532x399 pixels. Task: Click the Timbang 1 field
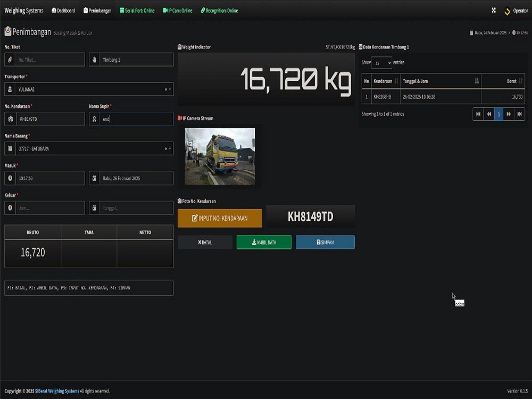click(x=136, y=60)
